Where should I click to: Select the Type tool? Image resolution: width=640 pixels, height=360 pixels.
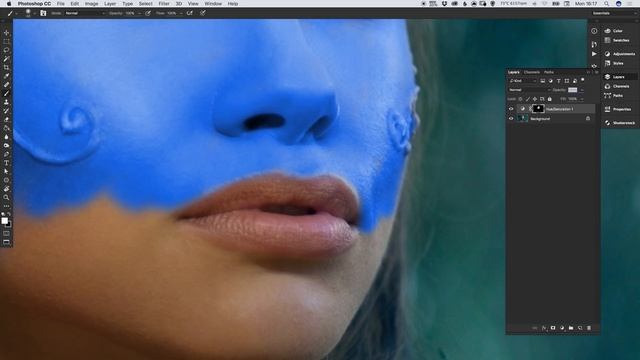[6, 163]
